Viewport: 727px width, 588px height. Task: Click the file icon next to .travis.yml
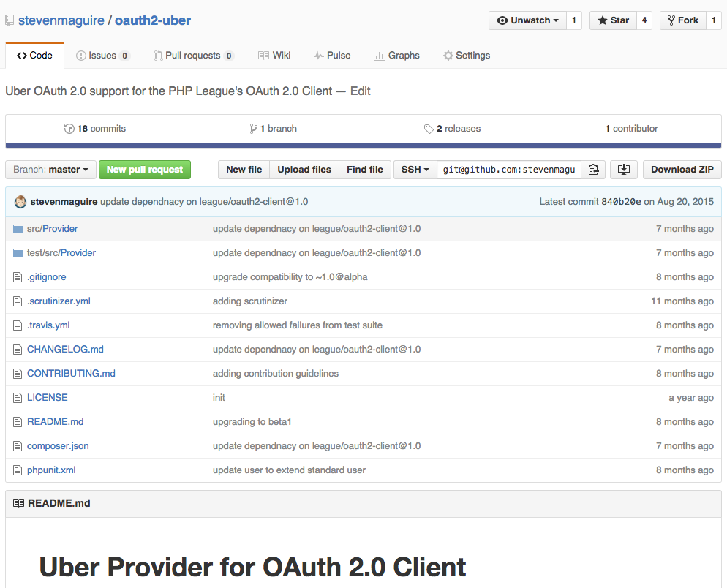click(18, 325)
